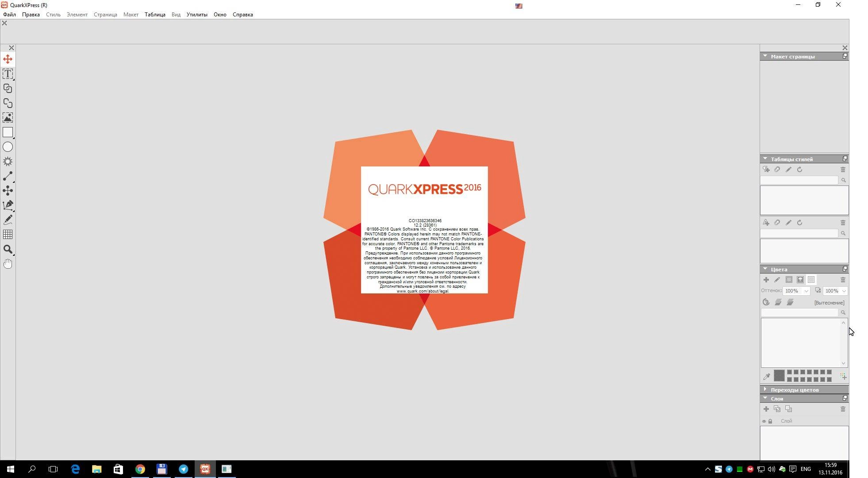868x478 pixels.
Task: Add a new layer with plus icon
Action: pos(766,409)
